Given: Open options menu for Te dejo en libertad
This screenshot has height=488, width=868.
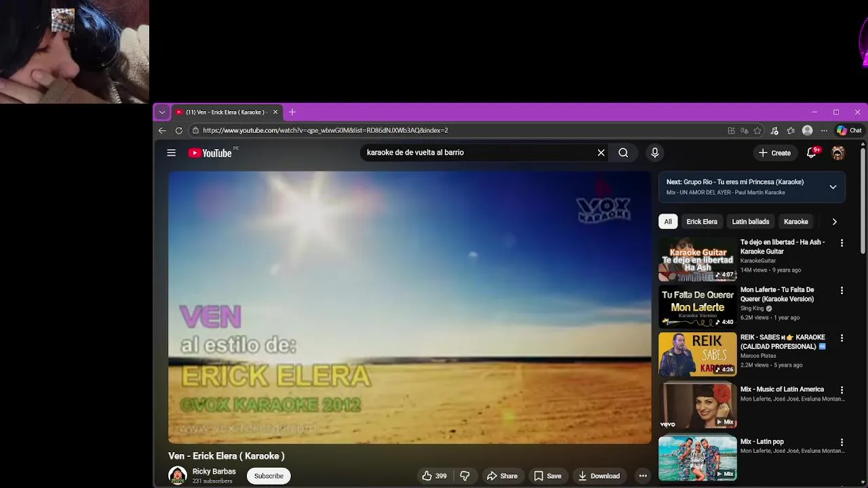Looking at the screenshot, I should pos(842,243).
